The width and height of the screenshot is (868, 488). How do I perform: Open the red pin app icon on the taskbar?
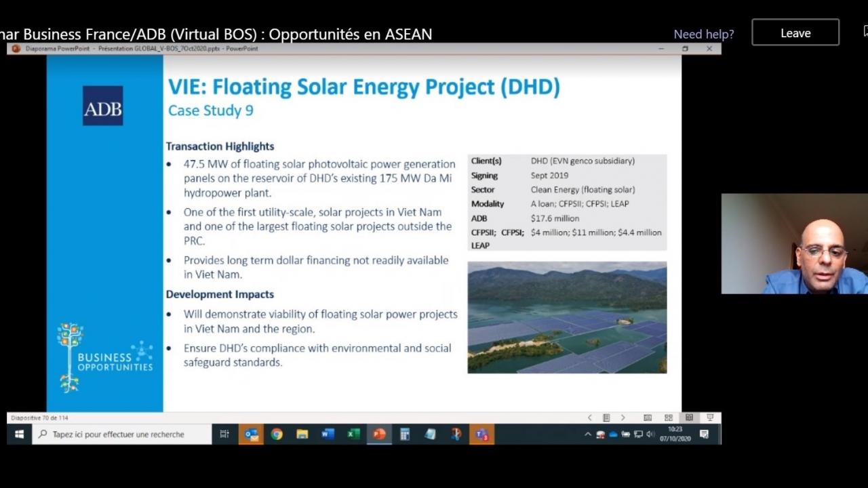tap(456, 434)
